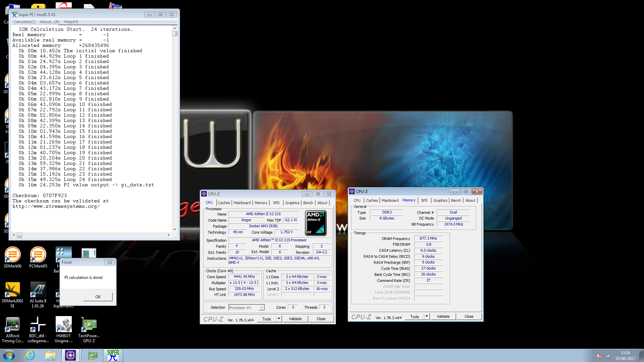The image size is (644, 362).
Task: Click the GPU-Z graphics card taskbar icon
Action: coord(92,355)
